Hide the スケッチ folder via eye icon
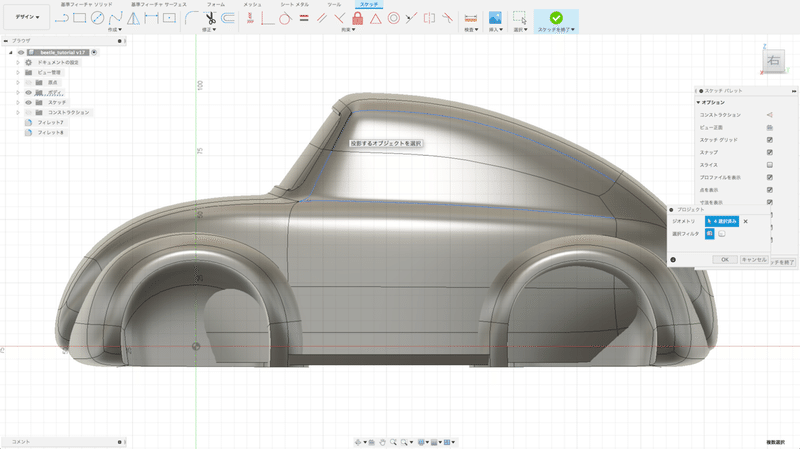 pos(28,102)
